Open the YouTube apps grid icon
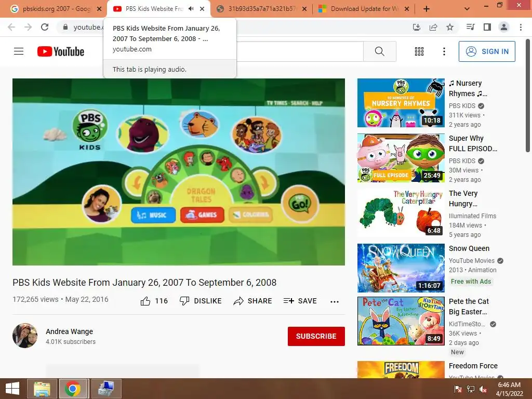 [419, 51]
